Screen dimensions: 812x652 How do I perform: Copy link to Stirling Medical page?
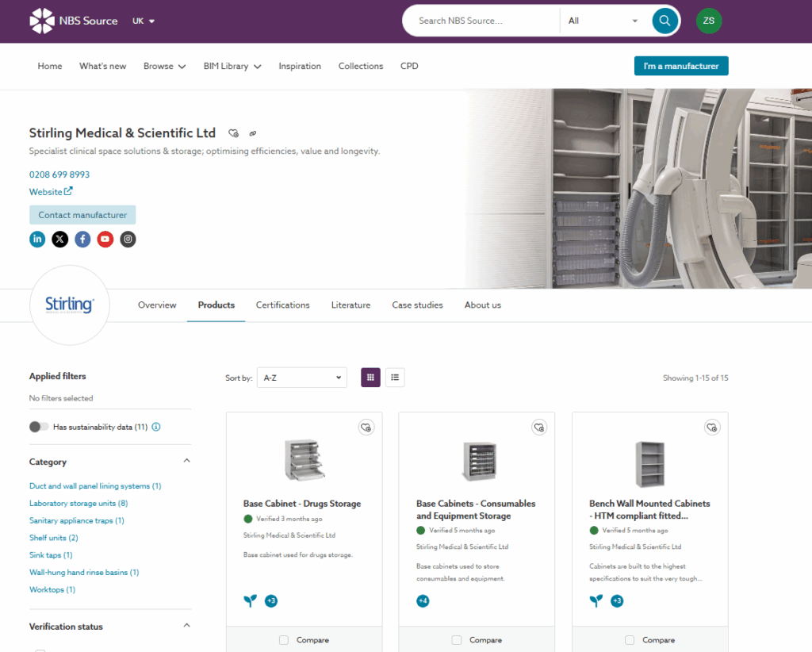click(253, 133)
